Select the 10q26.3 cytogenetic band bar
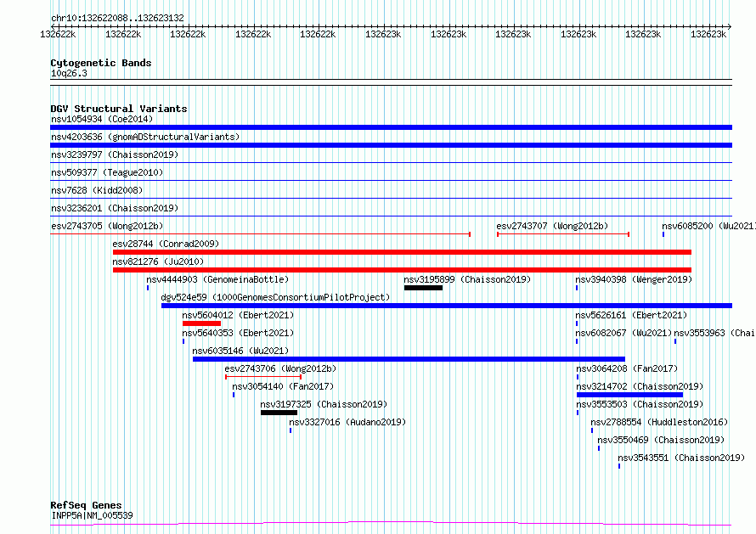 pyautogui.click(x=391, y=82)
